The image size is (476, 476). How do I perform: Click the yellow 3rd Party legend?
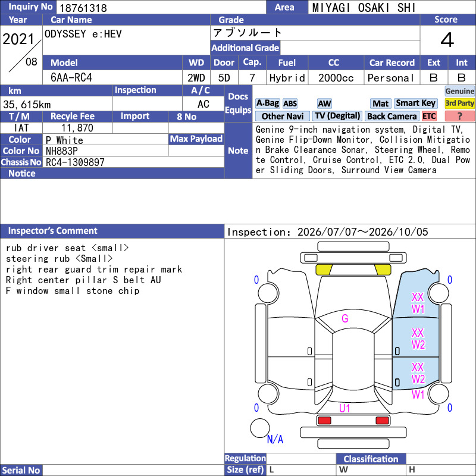coord(459,103)
